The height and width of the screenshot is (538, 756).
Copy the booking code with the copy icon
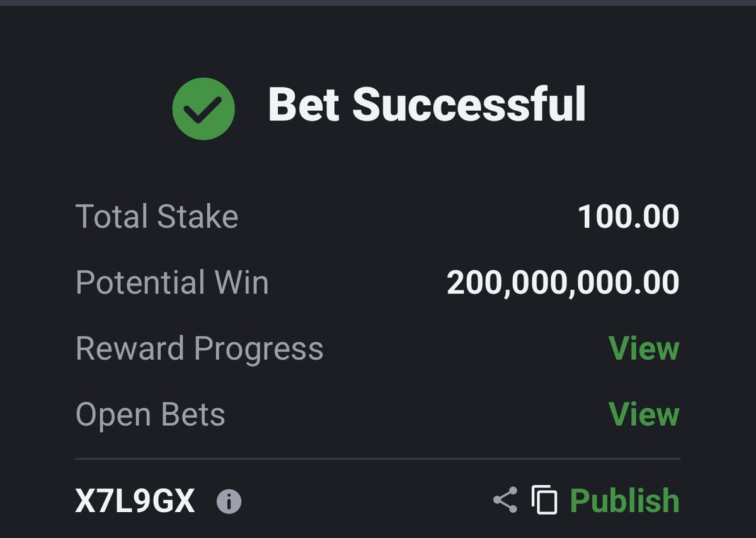[544, 500]
